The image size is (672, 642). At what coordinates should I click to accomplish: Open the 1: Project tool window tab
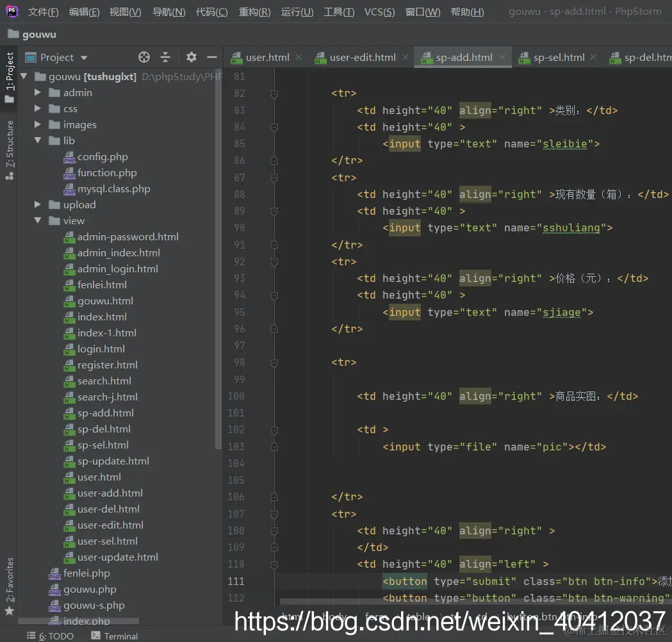(9, 78)
